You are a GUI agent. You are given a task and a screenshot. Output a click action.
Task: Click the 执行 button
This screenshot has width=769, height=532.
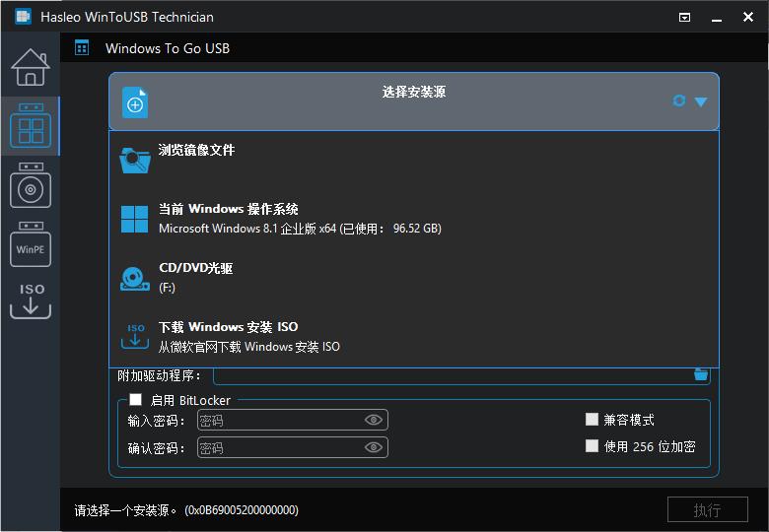pos(707,509)
